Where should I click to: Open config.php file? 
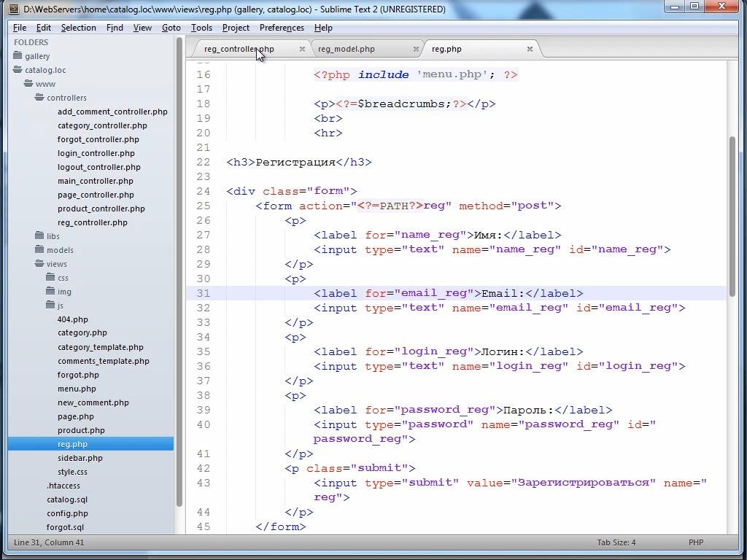coord(67,513)
